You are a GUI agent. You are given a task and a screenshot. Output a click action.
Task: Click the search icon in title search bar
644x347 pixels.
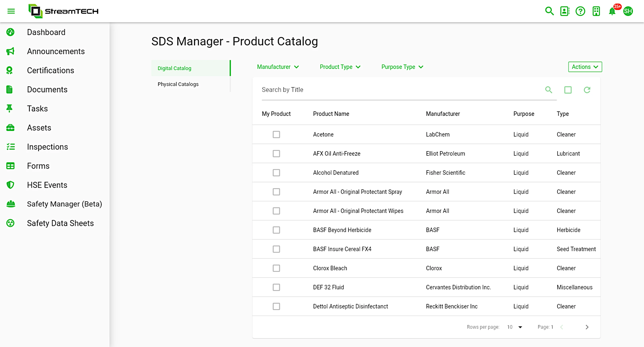[x=549, y=90]
